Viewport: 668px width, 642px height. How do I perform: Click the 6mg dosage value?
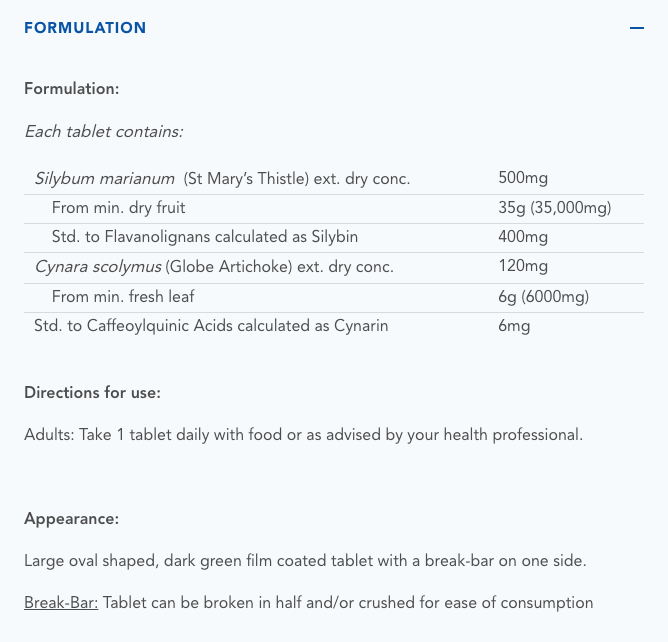[x=514, y=326]
